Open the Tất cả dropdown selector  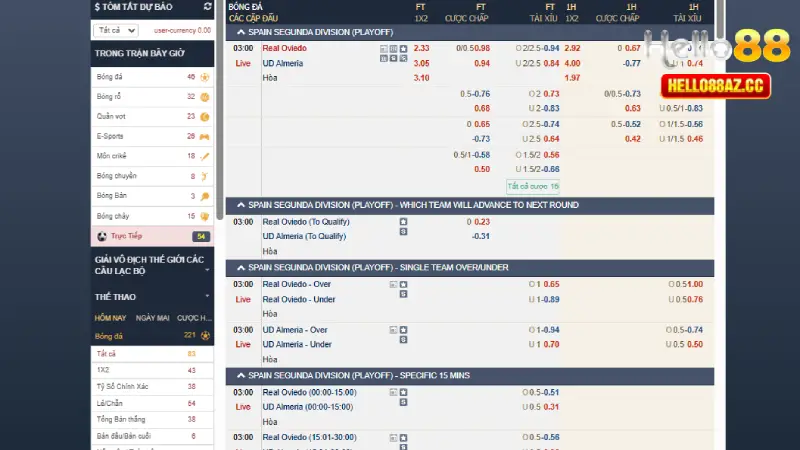117,31
